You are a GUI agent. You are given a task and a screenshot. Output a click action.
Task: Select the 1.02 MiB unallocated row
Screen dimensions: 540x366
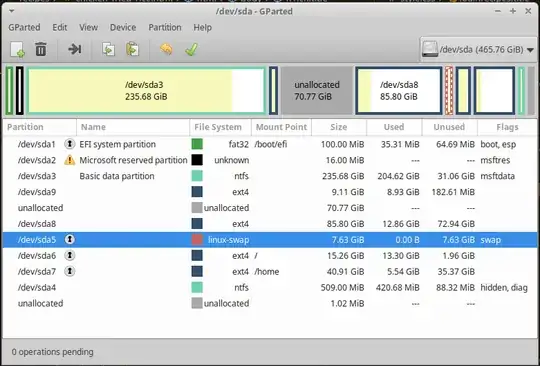(270, 303)
